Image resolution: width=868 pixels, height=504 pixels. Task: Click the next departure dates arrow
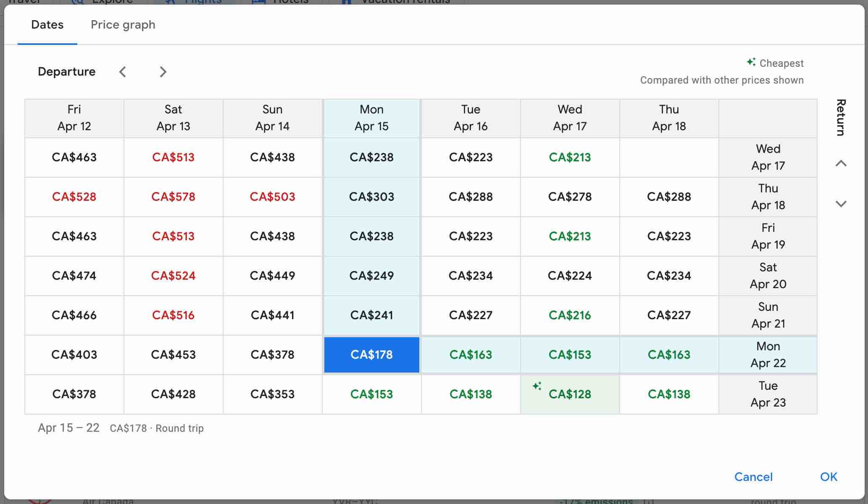coord(163,72)
